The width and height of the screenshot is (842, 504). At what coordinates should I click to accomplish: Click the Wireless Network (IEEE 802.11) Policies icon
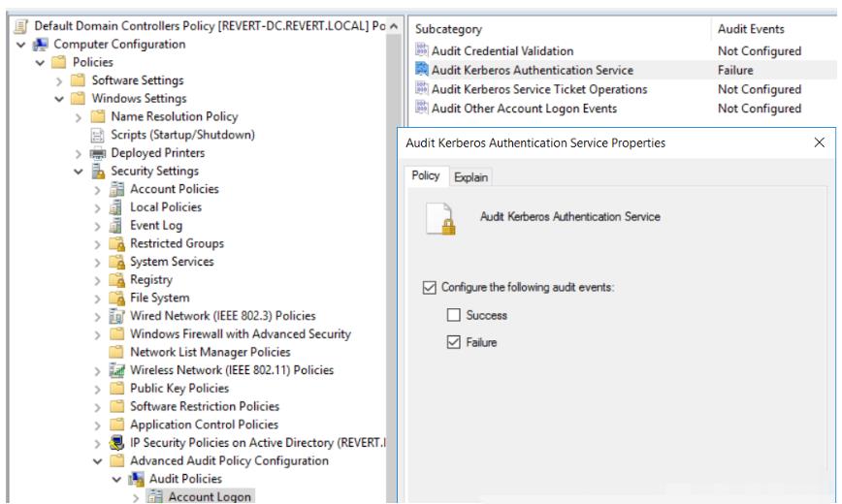119,370
